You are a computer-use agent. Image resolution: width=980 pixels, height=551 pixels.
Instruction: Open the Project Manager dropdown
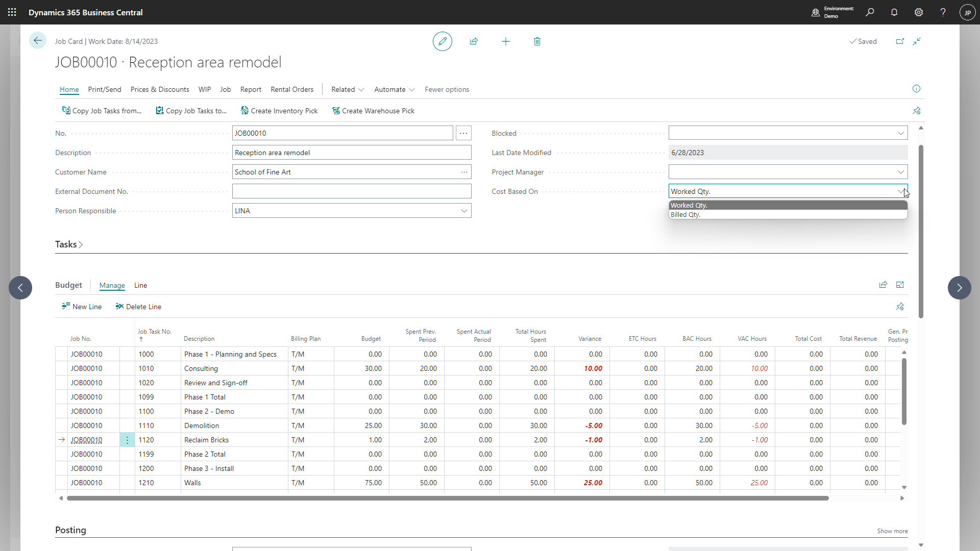(x=901, y=172)
